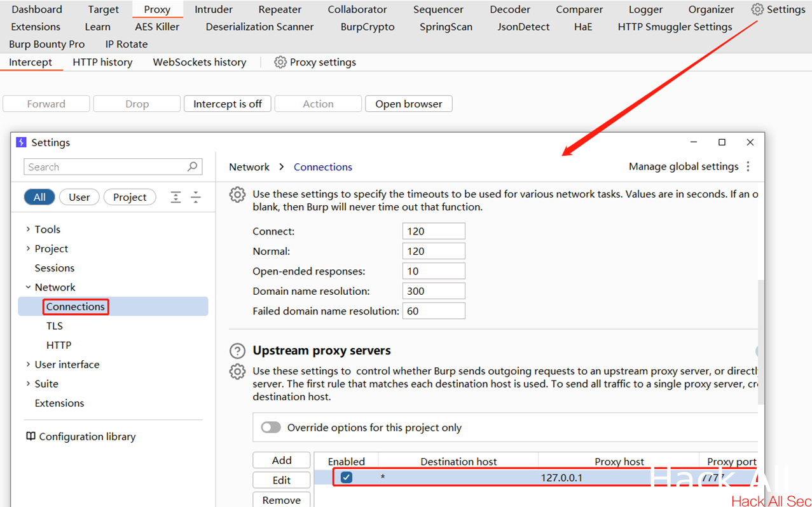
Task: Select the Project settings filter
Action: pyautogui.click(x=130, y=197)
